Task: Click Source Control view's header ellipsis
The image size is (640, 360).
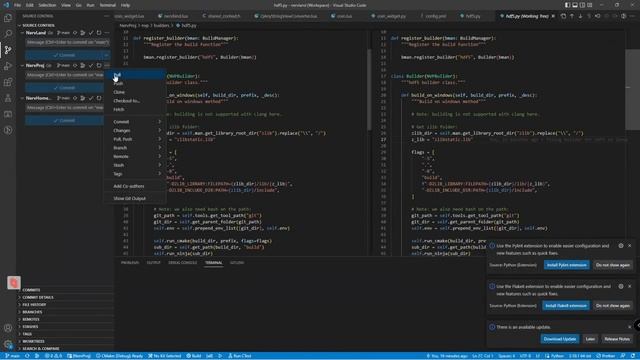Action: click(107, 16)
